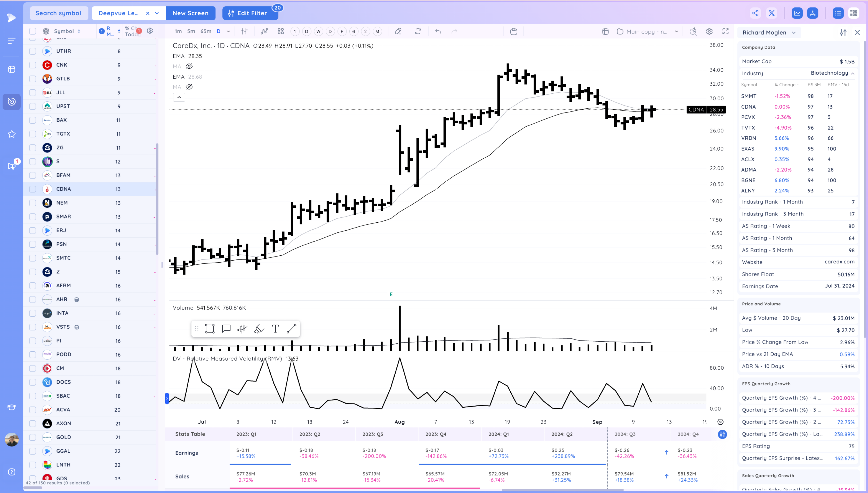This screenshot has width=868, height=493.
Task: Select the trend line drawing tool
Action: coord(292,329)
